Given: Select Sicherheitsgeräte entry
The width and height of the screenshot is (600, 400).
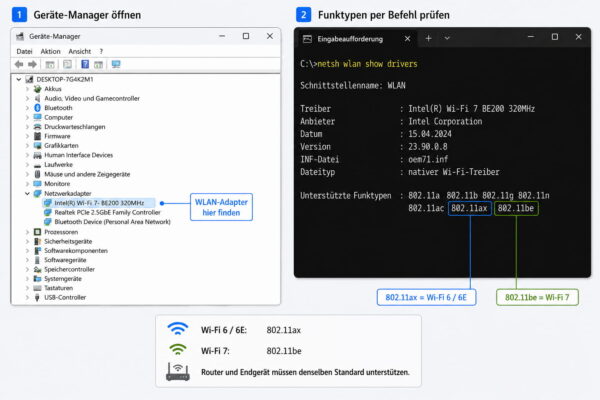Looking at the screenshot, I should [68, 242].
